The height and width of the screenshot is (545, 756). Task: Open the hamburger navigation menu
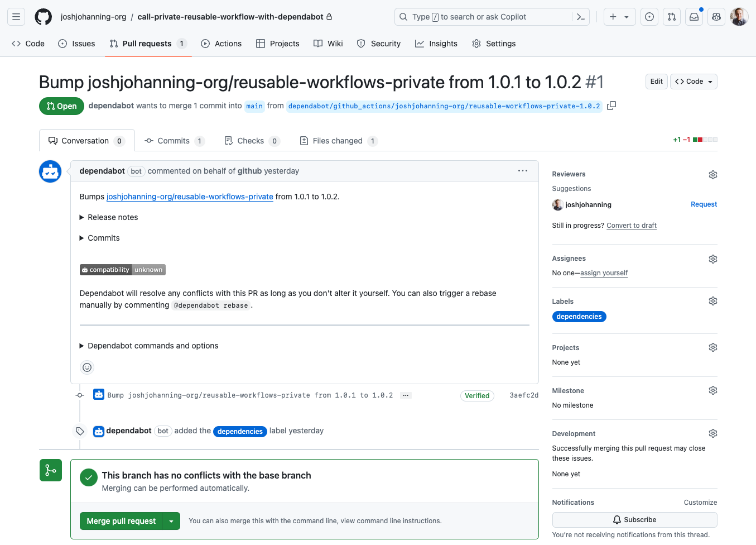pyautogui.click(x=16, y=17)
